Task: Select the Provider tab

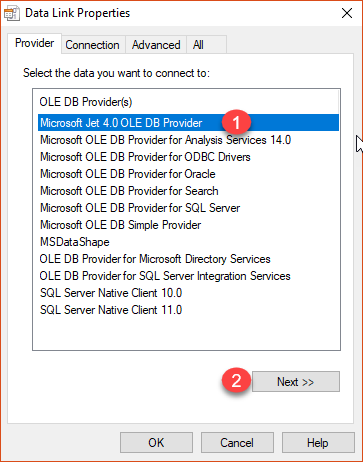Action: (x=35, y=43)
